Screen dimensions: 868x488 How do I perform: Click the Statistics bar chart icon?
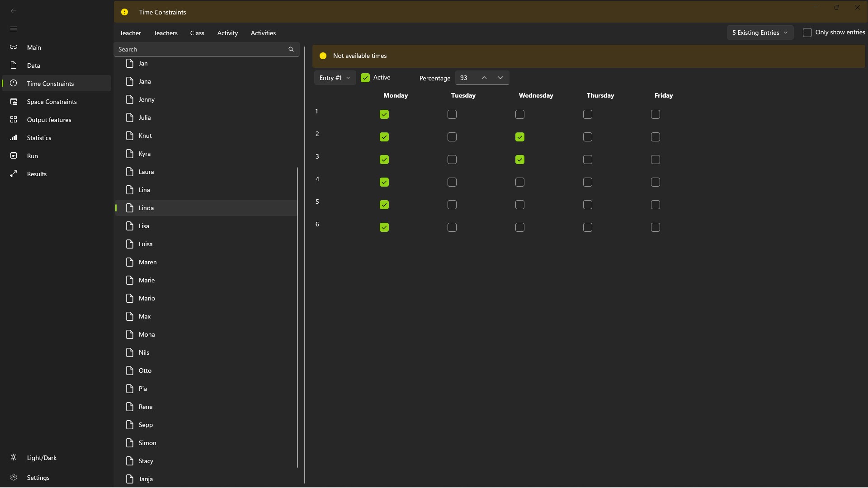click(x=14, y=138)
